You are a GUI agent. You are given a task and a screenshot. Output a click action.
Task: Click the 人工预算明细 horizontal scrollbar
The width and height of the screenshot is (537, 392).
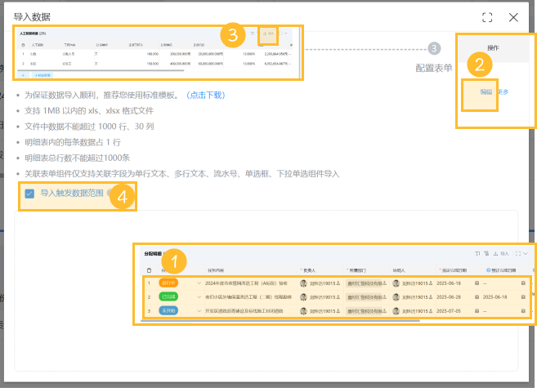(101, 70)
